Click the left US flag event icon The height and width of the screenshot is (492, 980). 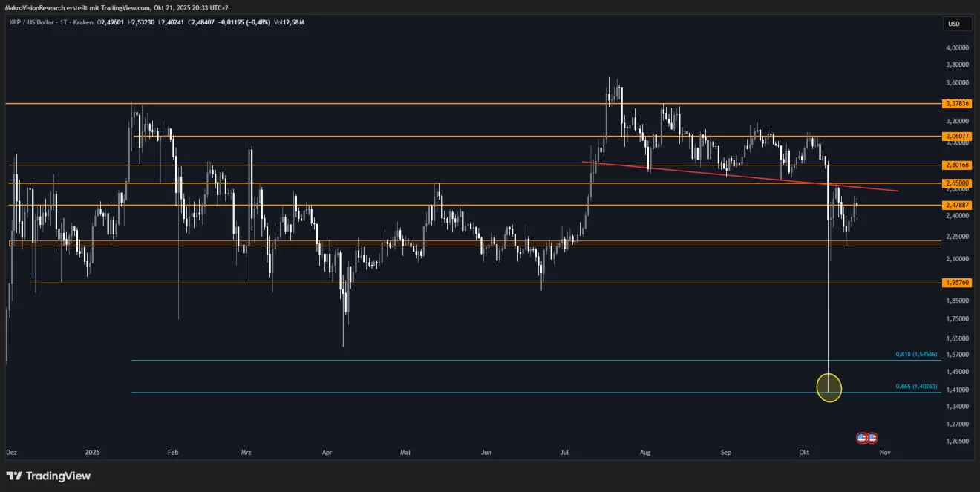pos(862,438)
